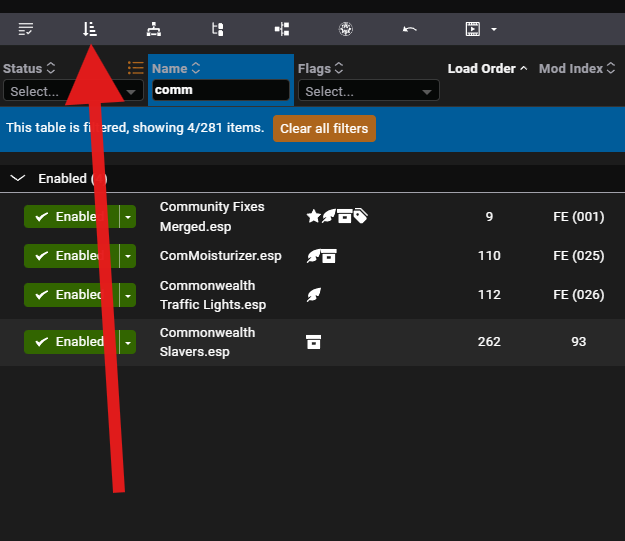Sort table by Mod Index column
Image resolution: width=625 pixels, height=541 pixels.
577,68
